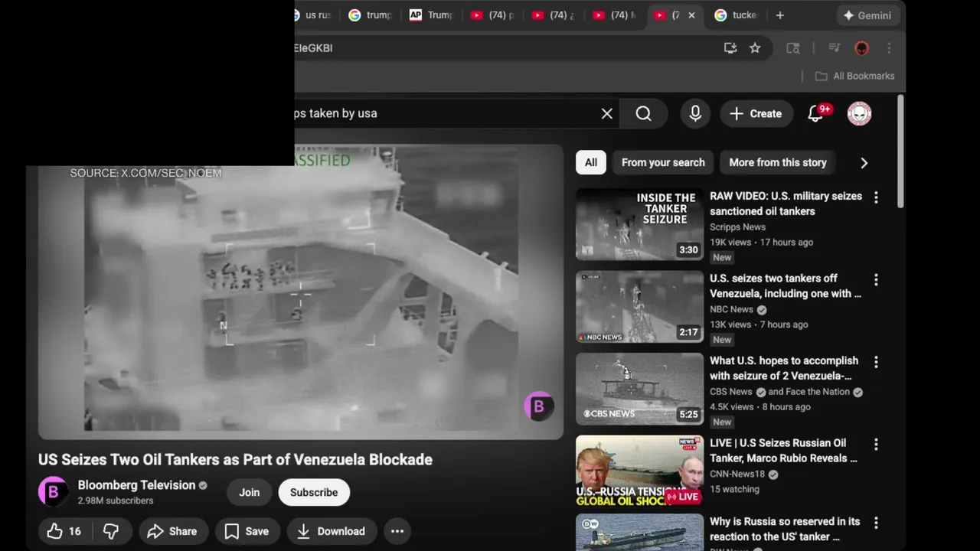Open CNN-News18 LIVE video thumbnail
Image resolution: width=980 pixels, height=551 pixels.
tap(639, 471)
